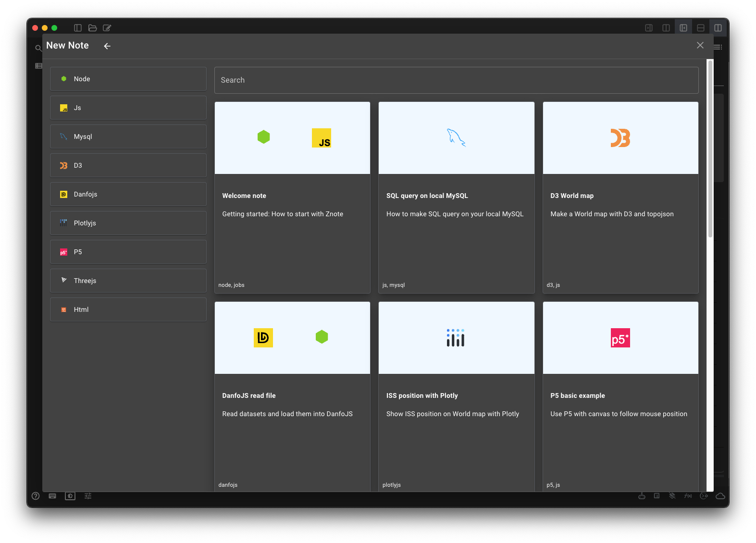The width and height of the screenshot is (756, 543).
Task: Click the template Search field
Action: tap(456, 80)
